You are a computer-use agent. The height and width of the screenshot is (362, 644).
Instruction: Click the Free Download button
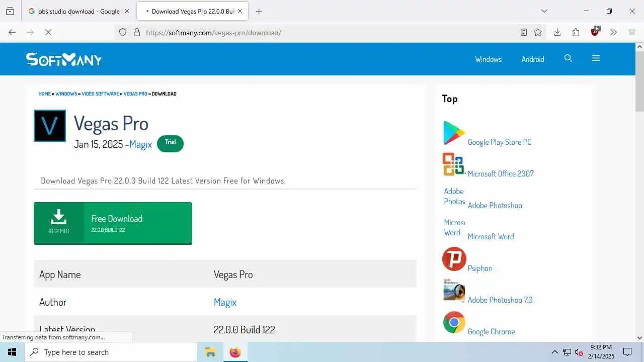point(113,223)
